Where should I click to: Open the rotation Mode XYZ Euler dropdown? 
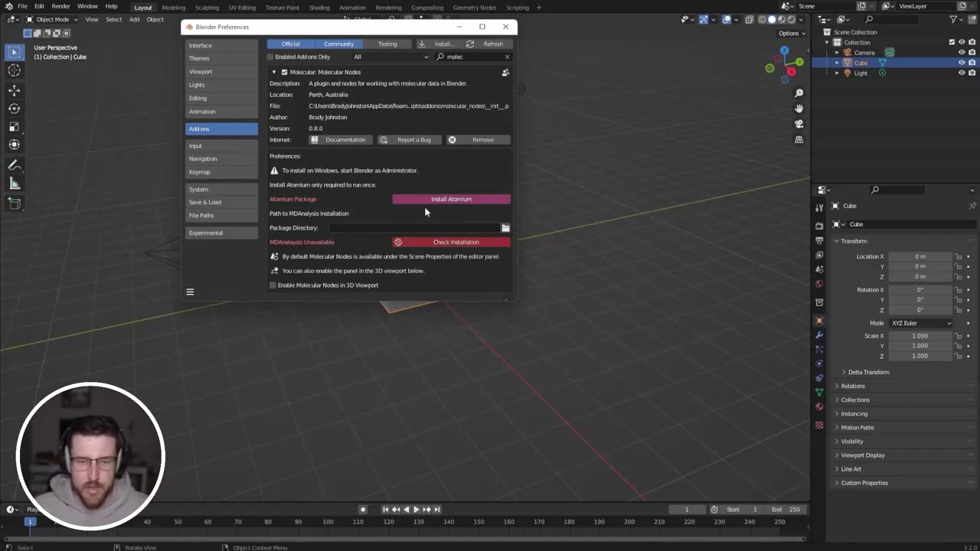coord(921,323)
